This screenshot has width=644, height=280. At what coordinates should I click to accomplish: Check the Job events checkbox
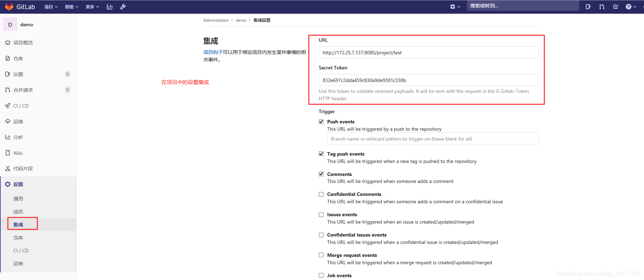pos(321,275)
